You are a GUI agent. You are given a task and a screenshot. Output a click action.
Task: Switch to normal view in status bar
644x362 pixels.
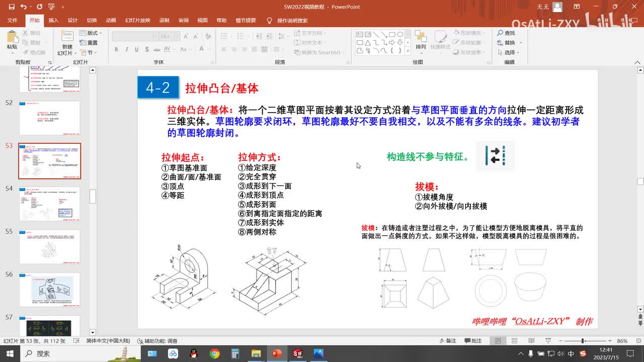point(498,341)
